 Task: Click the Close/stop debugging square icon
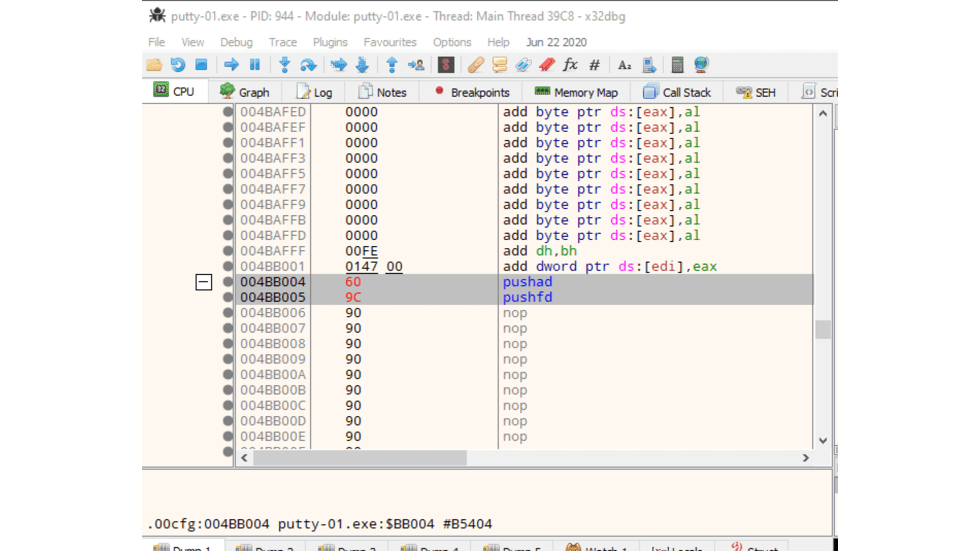point(201,65)
